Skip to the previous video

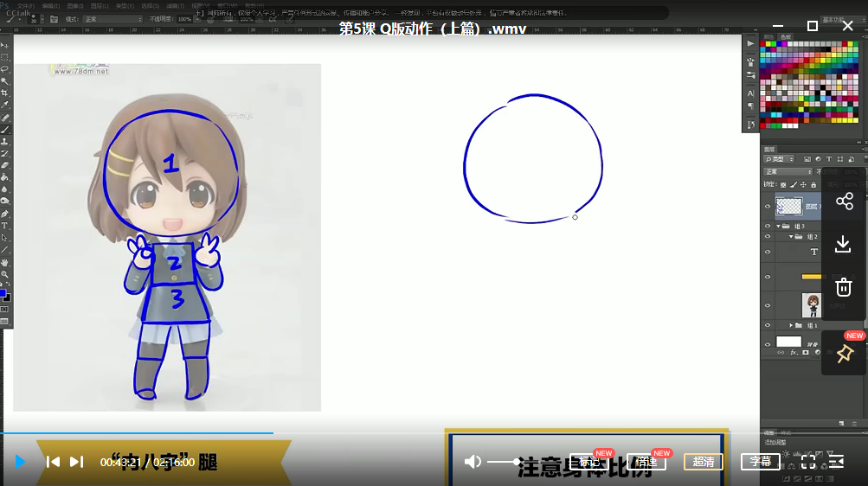pyautogui.click(x=53, y=462)
